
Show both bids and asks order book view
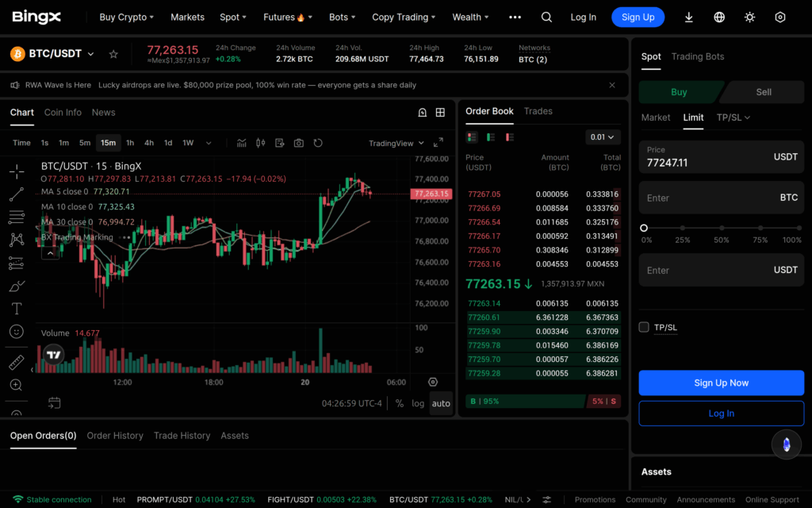coord(472,137)
